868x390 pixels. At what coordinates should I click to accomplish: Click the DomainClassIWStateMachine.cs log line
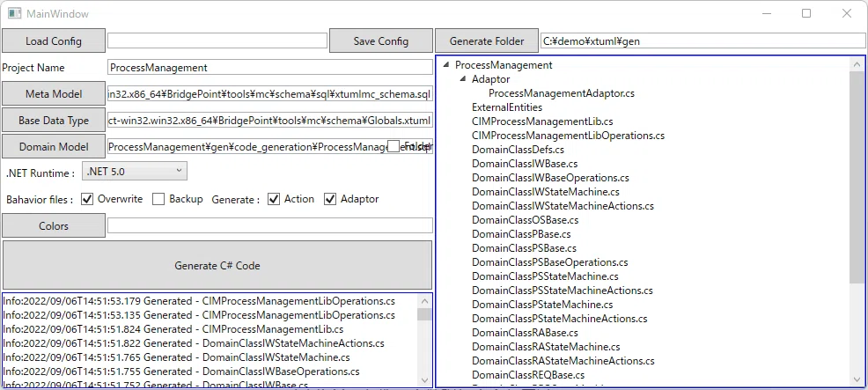click(x=177, y=357)
